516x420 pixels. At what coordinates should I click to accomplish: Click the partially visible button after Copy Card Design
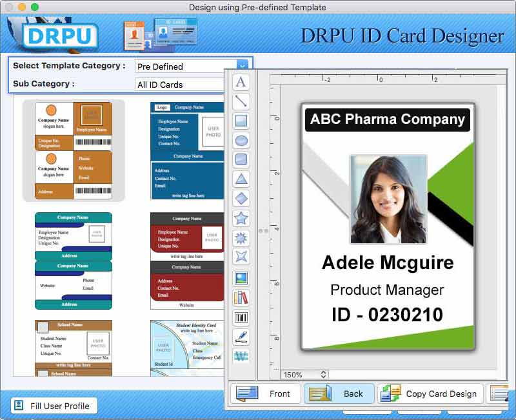497,394
